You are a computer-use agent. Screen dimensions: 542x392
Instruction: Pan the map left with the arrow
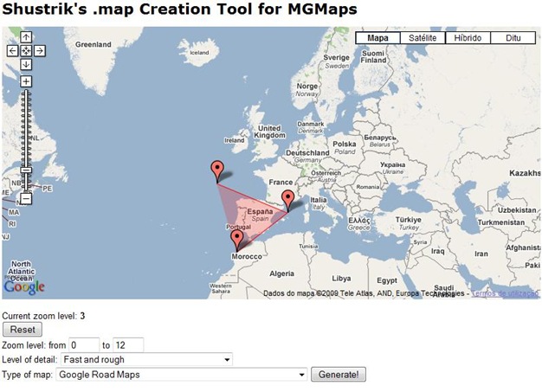coord(12,51)
